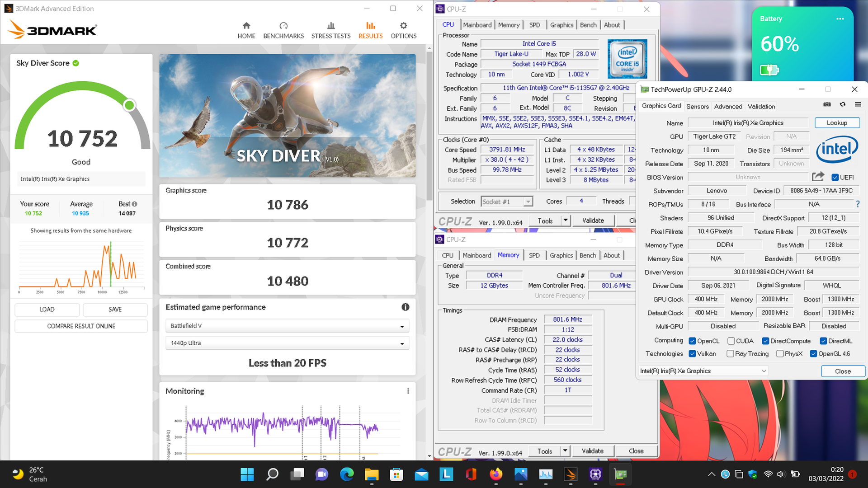Switch to the Graphics tab in lower CPU-Z window
The width and height of the screenshot is (868, 488).
point(561,255)
